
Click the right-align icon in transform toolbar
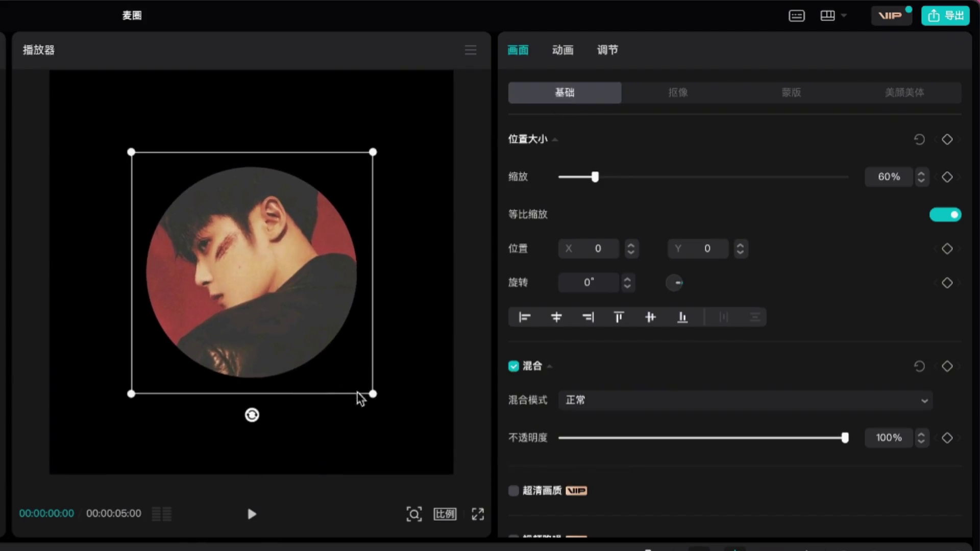(x=587, y=317)
